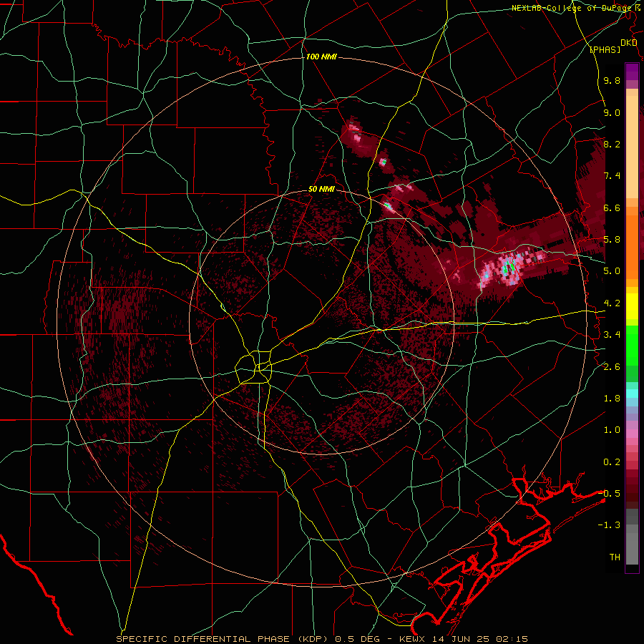
Task: Click the 1.0 value on the color scale
Action: (612, 430)
